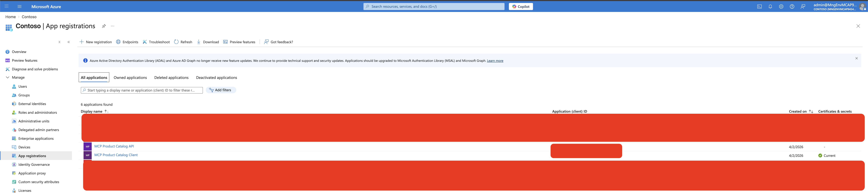Open portal settings gear icon
Screen dimensions: 868x196
point(781,6)
